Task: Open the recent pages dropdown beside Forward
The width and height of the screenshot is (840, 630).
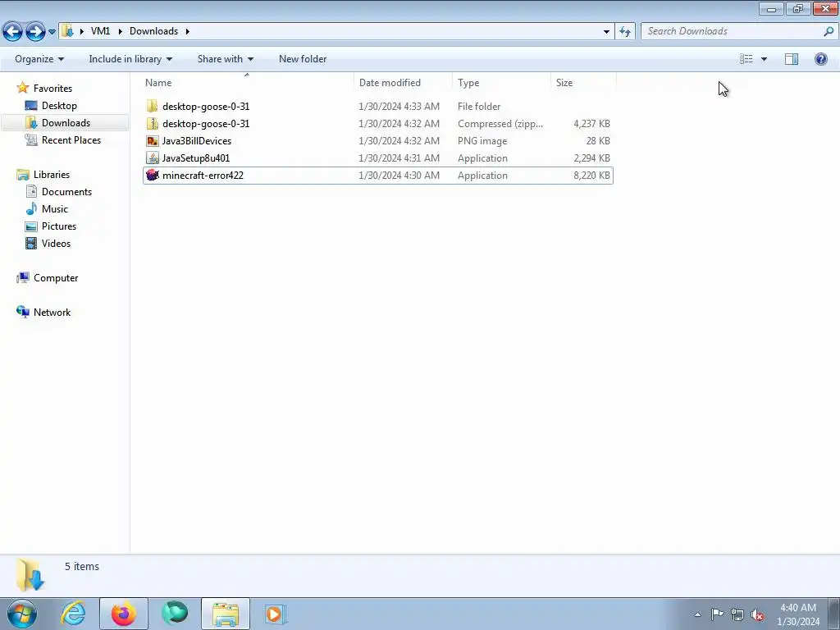Action: [x=52, y=32]
